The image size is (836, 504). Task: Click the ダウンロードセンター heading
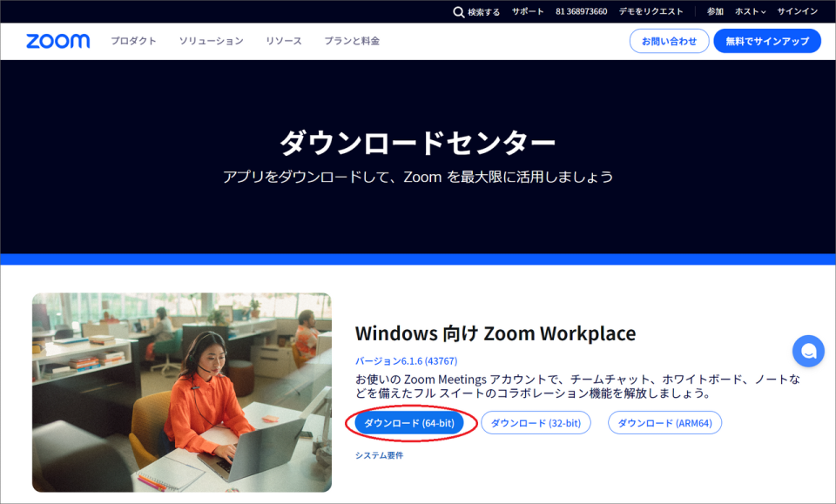[x=417, y=143]
